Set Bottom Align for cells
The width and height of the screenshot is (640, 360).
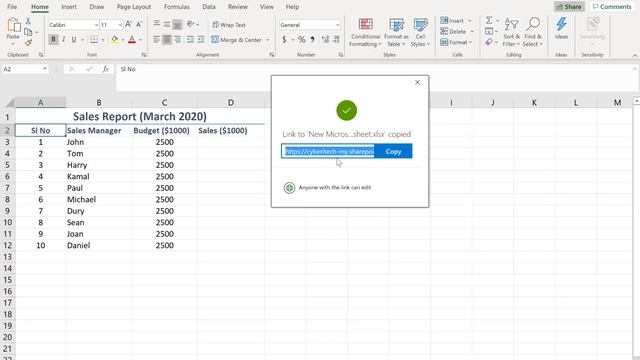[177, 24]
